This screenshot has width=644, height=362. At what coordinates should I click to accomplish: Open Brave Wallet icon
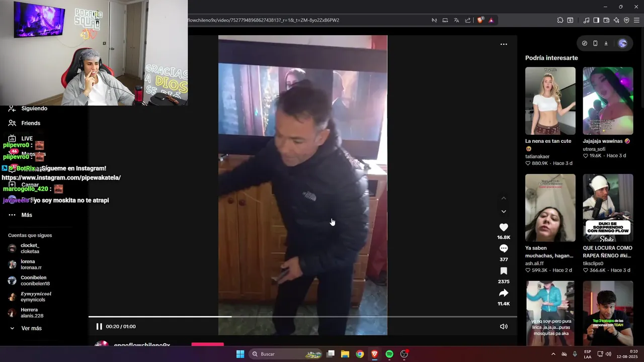pos(606,20)
